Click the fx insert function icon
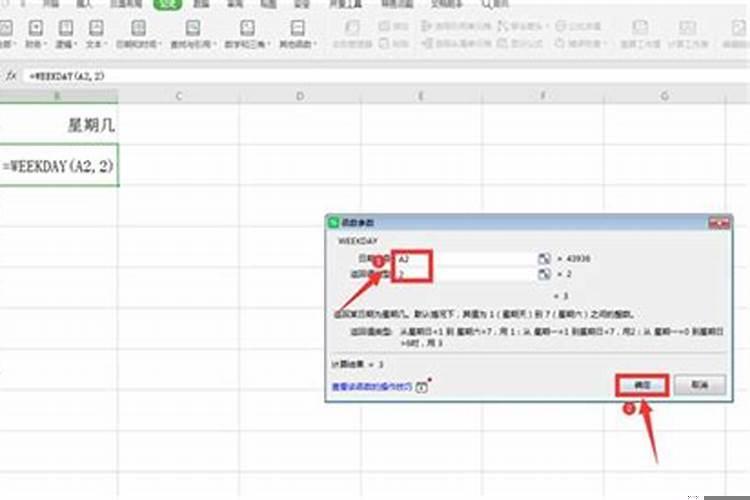 (x=11, y=76)
